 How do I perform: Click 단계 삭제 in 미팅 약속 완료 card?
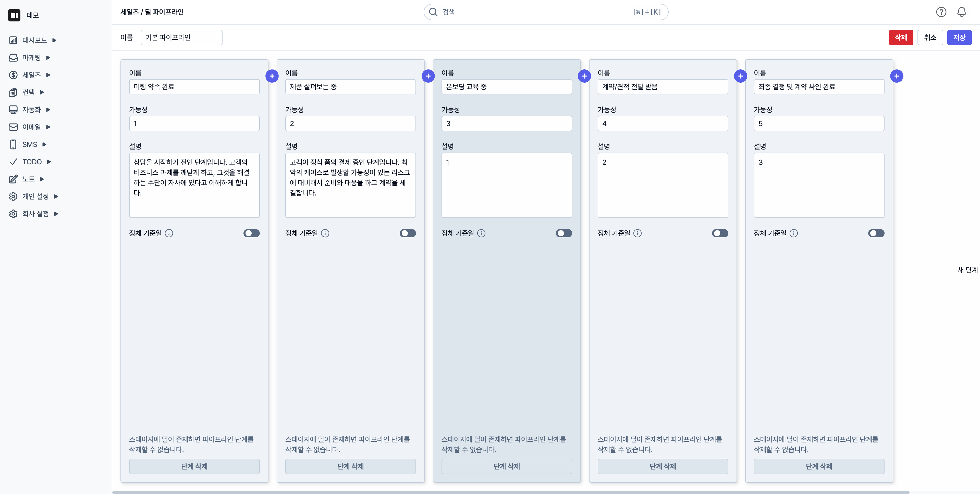(x=194, y=466)
